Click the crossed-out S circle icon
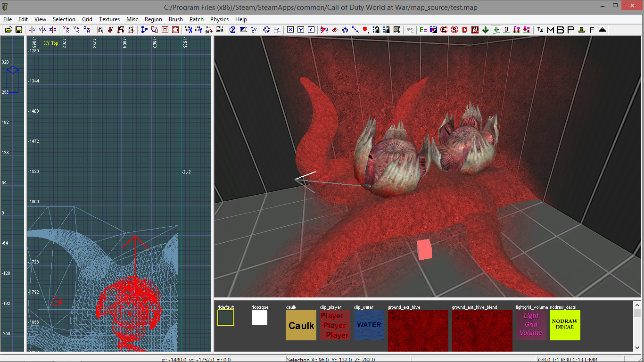Viewport: 644px width, 362px height. pyautogui.click(x=454, y=30)
